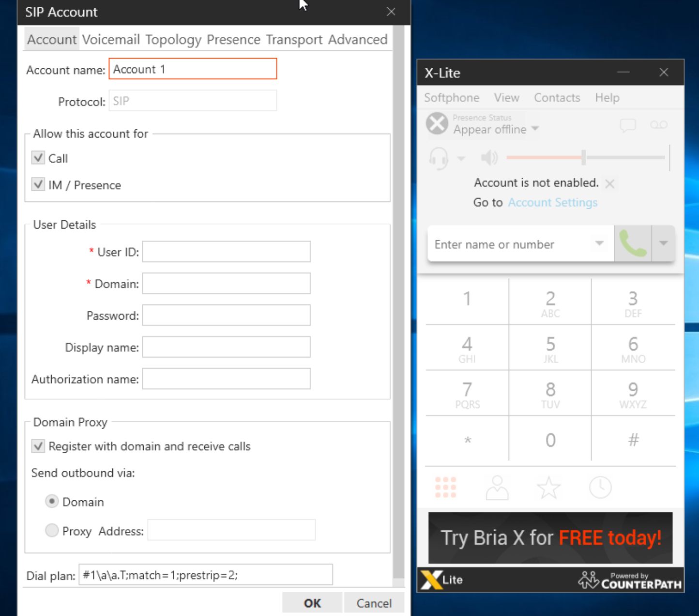Switch to the Presence tab
The image size is (699, 616).
(x=233, y=40)
